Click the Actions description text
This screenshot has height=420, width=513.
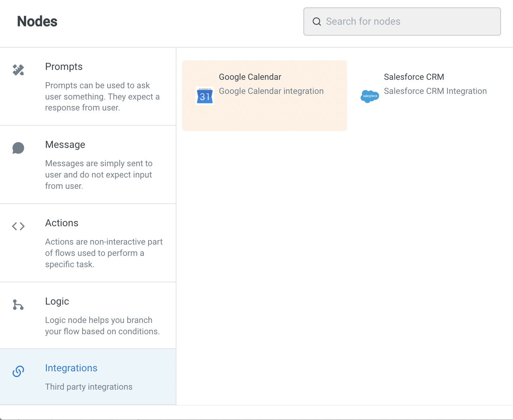point(104,253)
